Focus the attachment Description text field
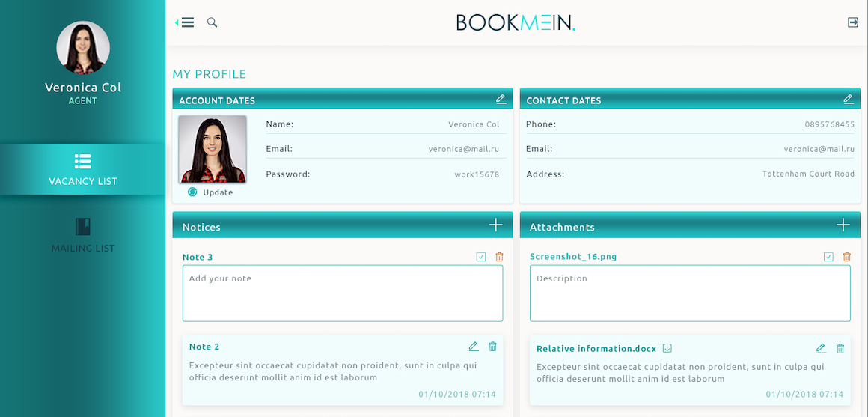The width and height of the screenshot is (868, 417). tap(690, 293)
